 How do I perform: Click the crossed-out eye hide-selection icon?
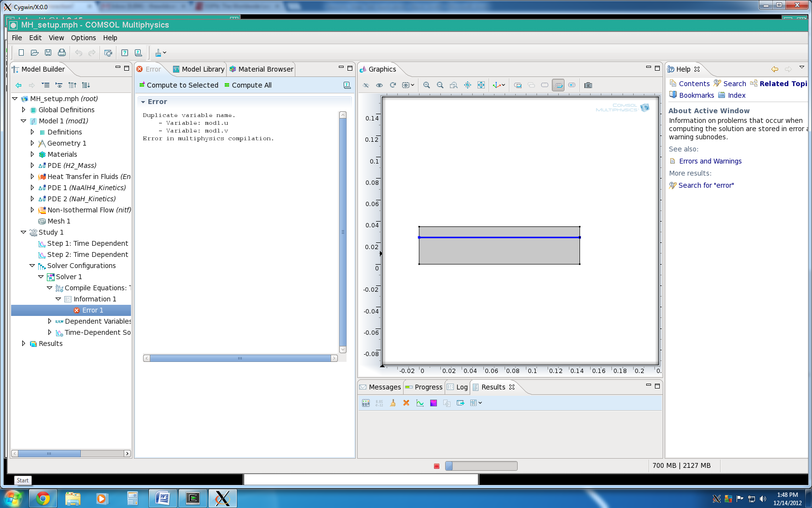(366, 85)
